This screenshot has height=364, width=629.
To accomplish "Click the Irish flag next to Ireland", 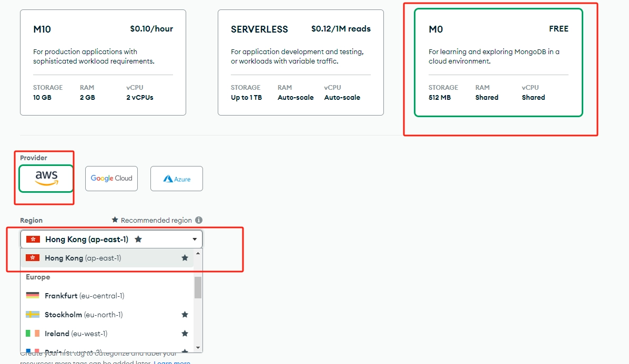I will (x=33, y=333).
